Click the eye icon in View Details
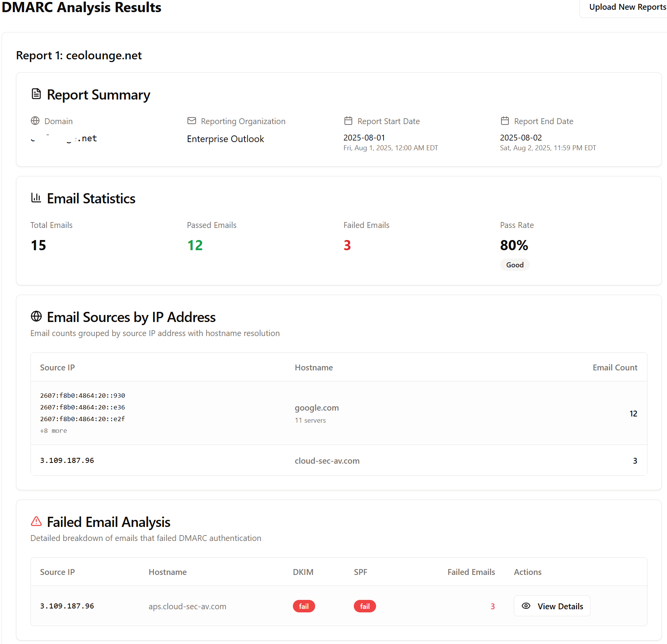Image resolution: width=667 pixels, height=644 pixels. point(526,606)
